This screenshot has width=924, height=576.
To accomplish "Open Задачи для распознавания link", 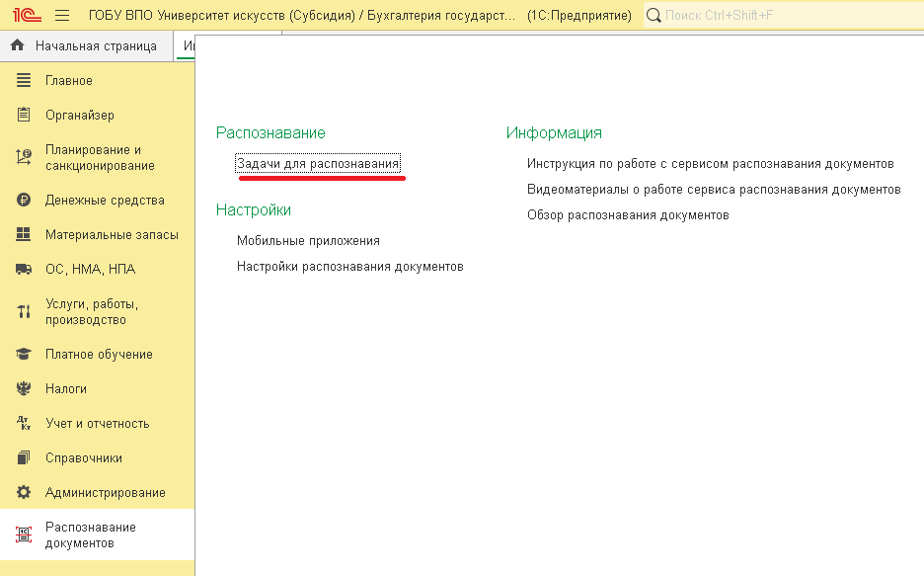I will tap(318, 164).
